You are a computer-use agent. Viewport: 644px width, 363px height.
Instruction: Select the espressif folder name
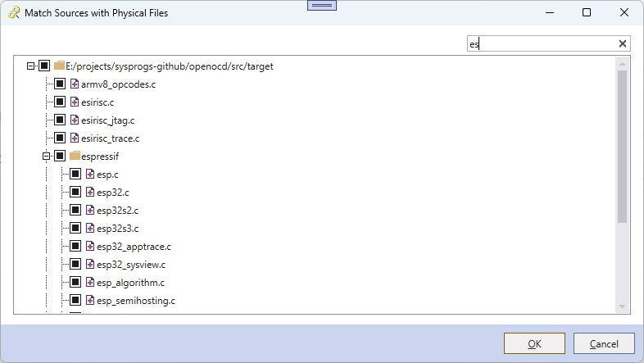100,157
